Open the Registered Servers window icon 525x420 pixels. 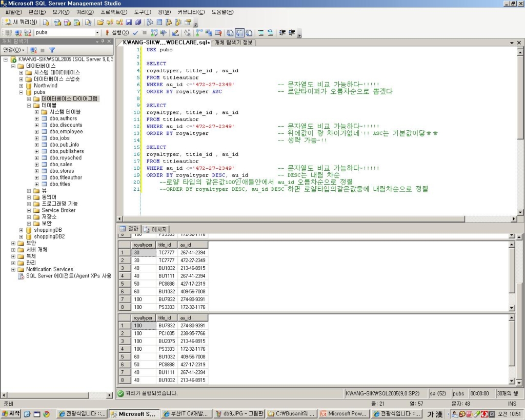pyautogui.click(x=150, y=23)
